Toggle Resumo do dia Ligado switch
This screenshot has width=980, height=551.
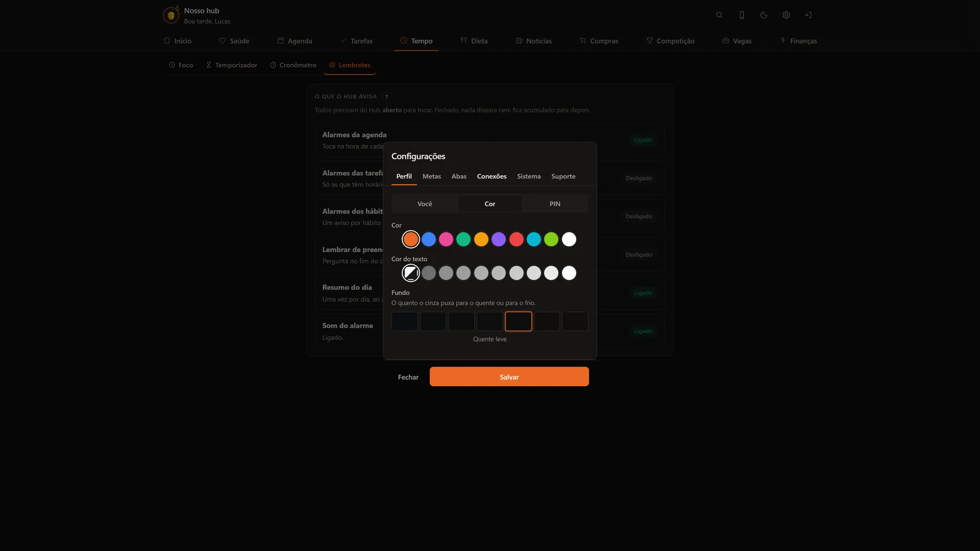643,293
